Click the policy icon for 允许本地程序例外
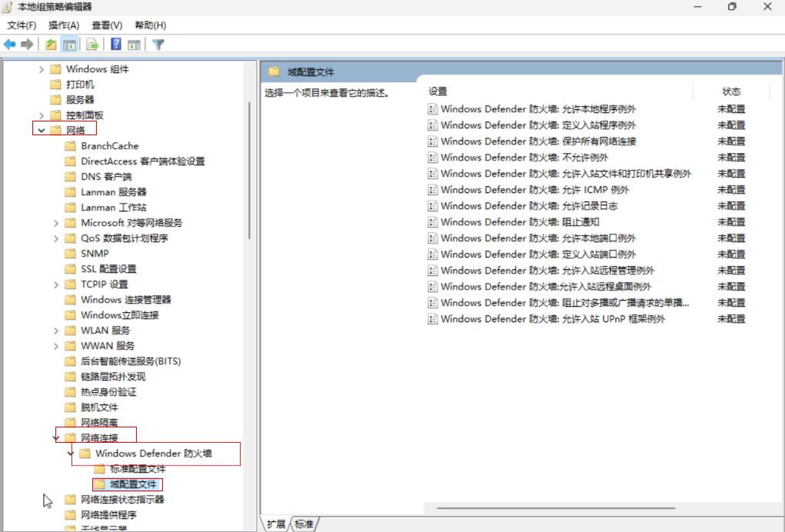The image size is (785, 532). (x=433, y=109)
